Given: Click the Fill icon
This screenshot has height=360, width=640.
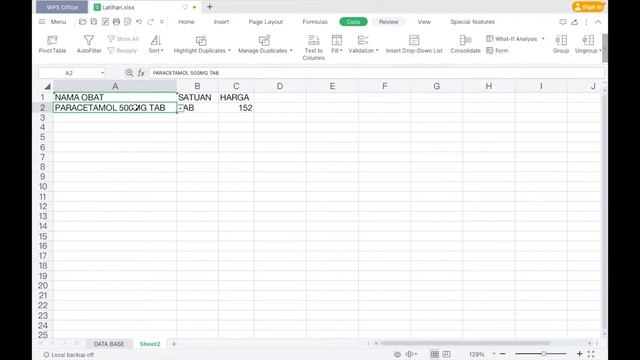Looking at the screenshot, I should click(x=337, y=40).
